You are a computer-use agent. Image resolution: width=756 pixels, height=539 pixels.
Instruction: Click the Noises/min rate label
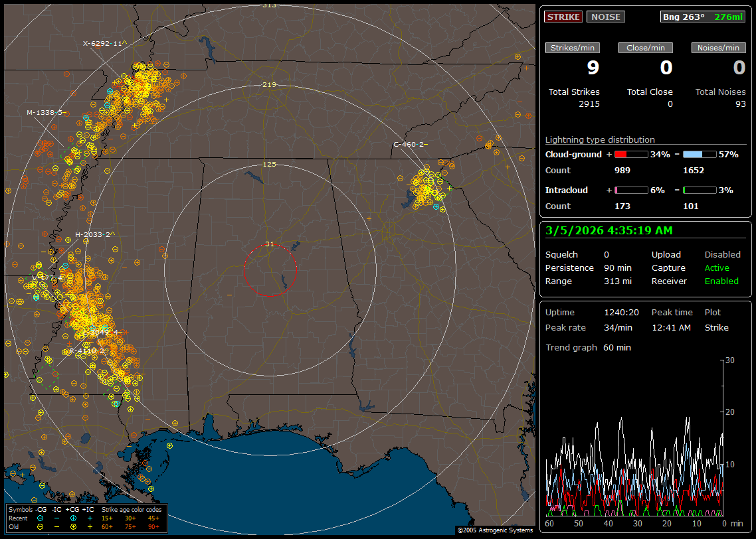pos(719,48)
